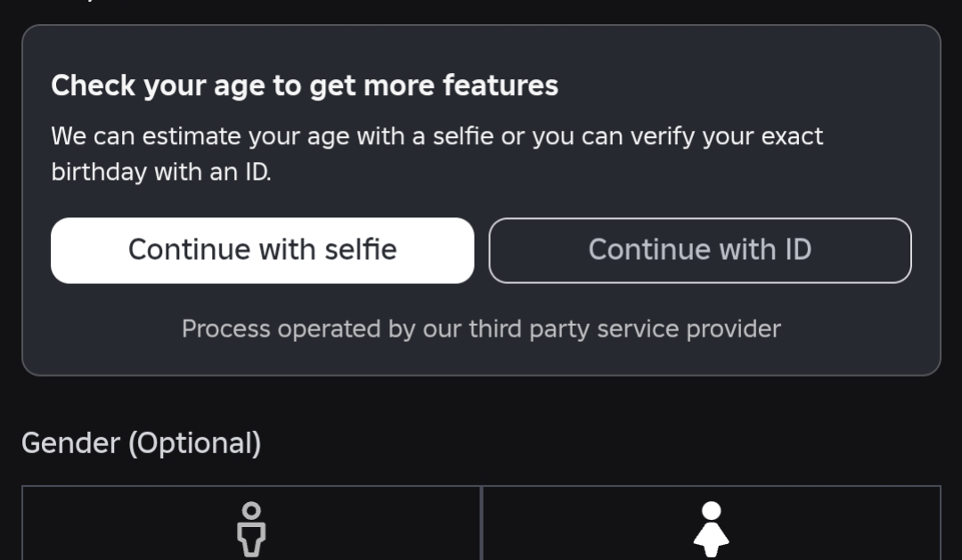Click Continue with selfie button

pos(262,250)
